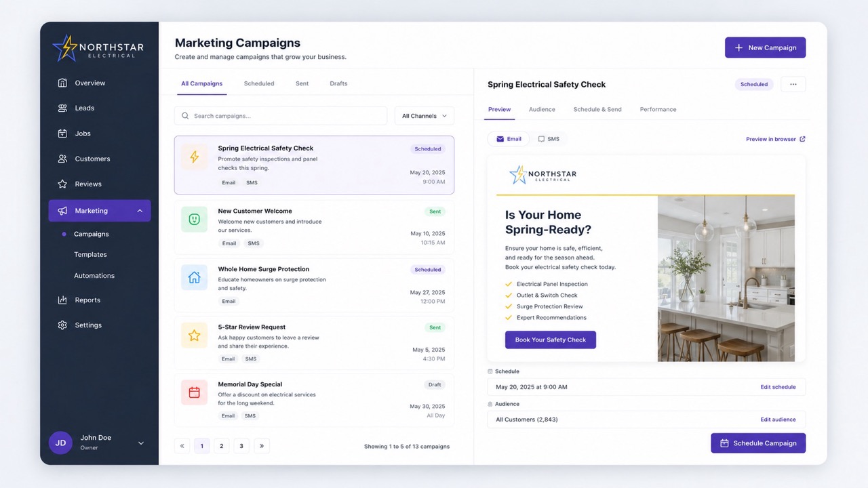Go to the previous pages with double-left arrow

coord(182,446)
